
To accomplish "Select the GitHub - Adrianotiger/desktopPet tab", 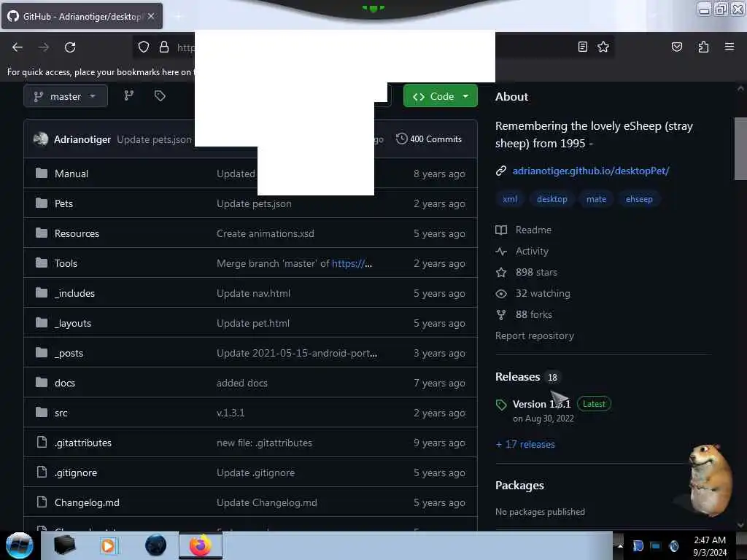I will (82, 16).
